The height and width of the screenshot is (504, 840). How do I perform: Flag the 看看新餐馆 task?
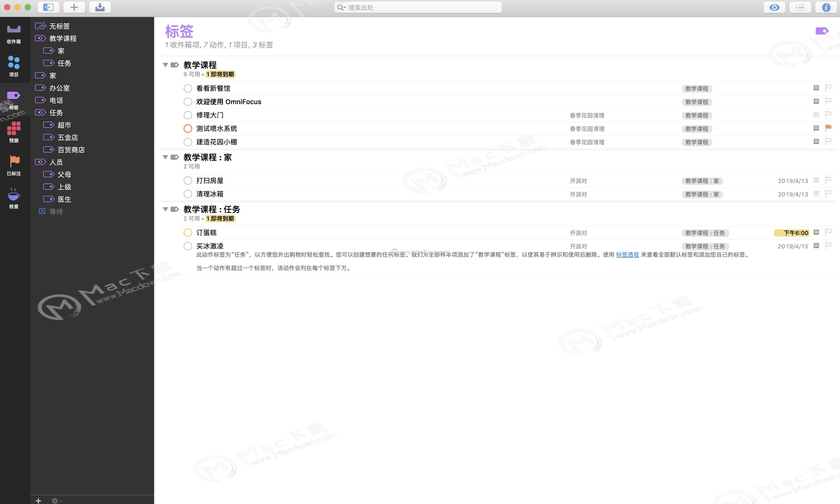(x=828, y=88)
